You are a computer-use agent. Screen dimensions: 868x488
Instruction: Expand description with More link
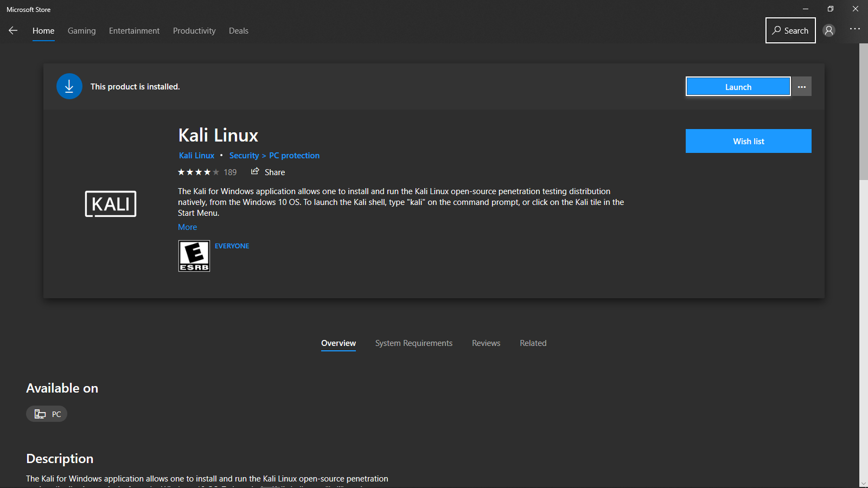pyautogui.click(x=188, y=227)
